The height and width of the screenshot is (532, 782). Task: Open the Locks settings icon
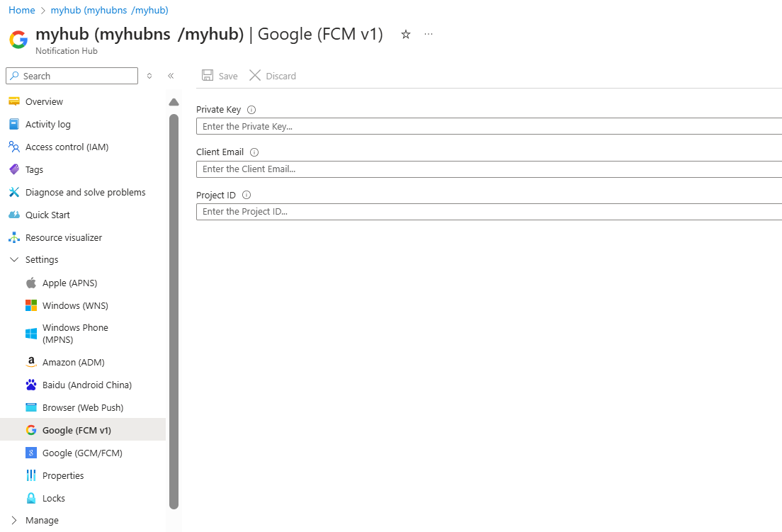[x=31, y=498]
